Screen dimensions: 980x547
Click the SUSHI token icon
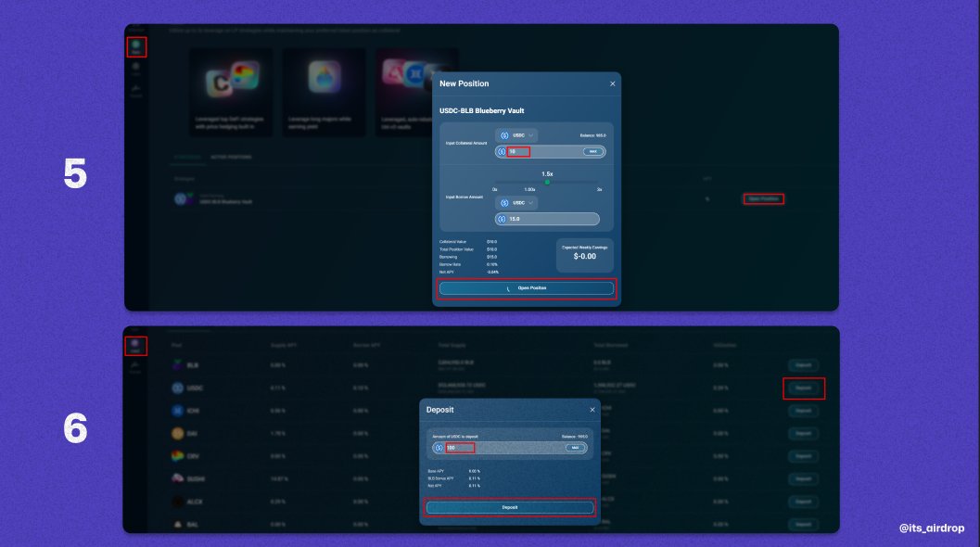tap(176, 479)
